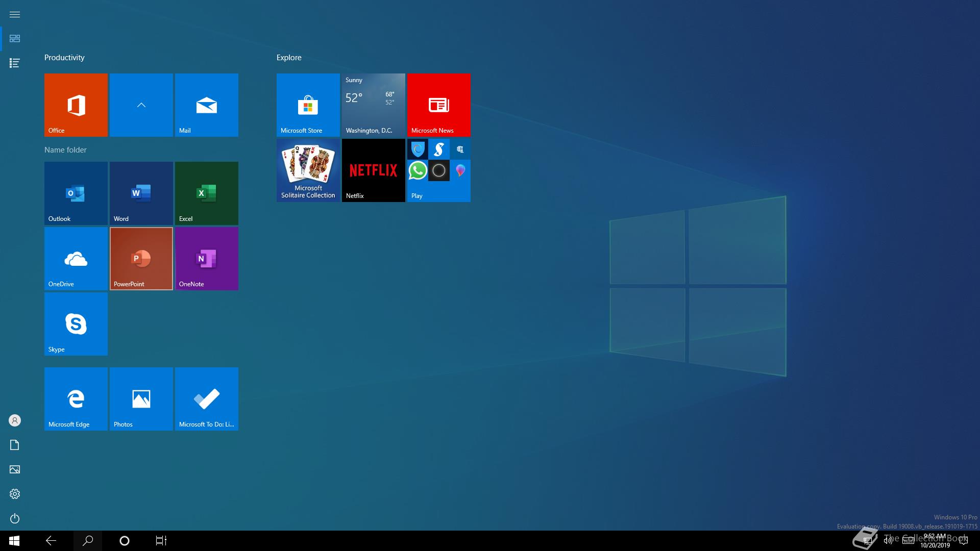The width and height of the screenshot is (980, 551).
Task: Launch the Excel tile
Action: (207, 193)
